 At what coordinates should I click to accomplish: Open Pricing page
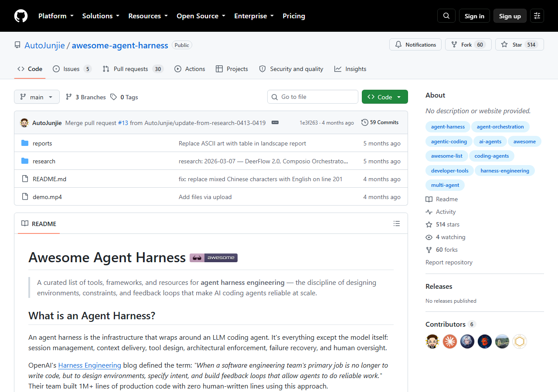click(294, 16)
